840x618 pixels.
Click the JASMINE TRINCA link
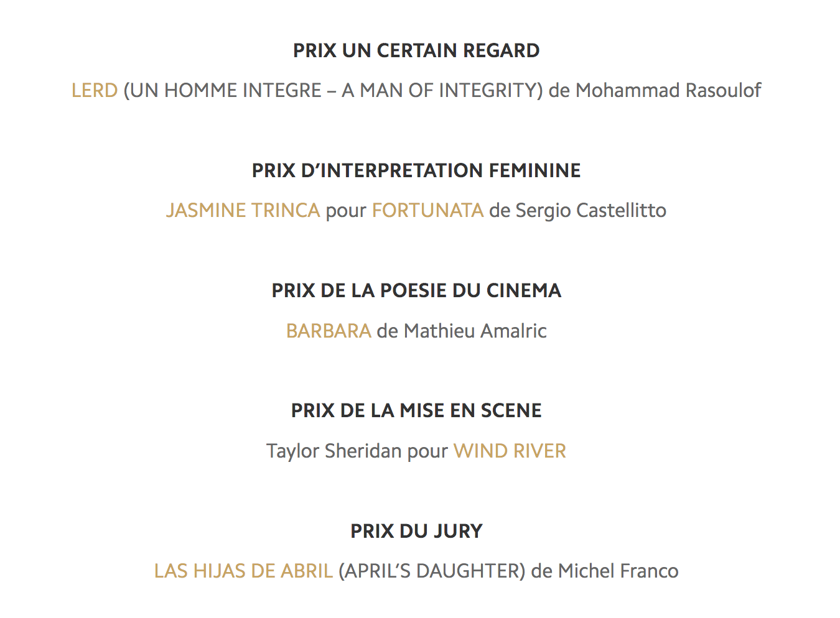pyautogui.click(x=243, y=211)
